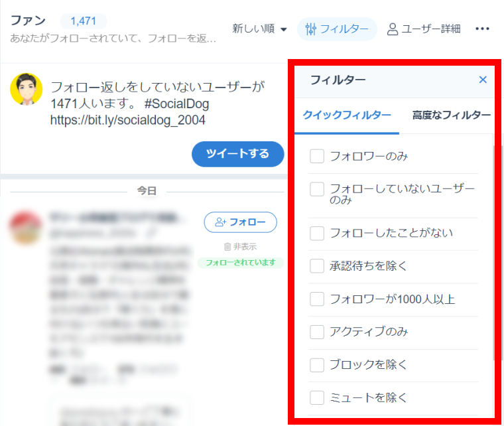Click the blurred user's profile picture
The height and width of the screenshot is (426, 504).
coord(27,229)
